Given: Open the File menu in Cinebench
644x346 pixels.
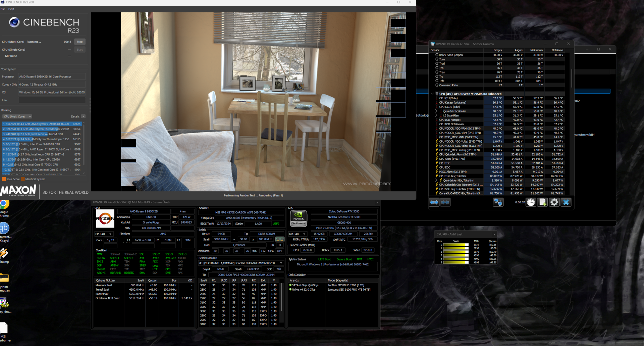Looking at the screenshot, I should [3, 9].
